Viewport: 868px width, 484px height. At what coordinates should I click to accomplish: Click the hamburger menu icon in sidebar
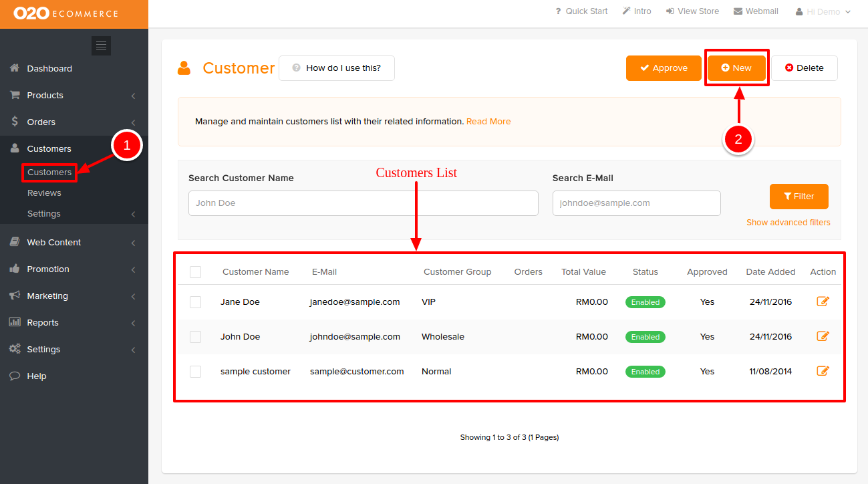tap(101, 45)
